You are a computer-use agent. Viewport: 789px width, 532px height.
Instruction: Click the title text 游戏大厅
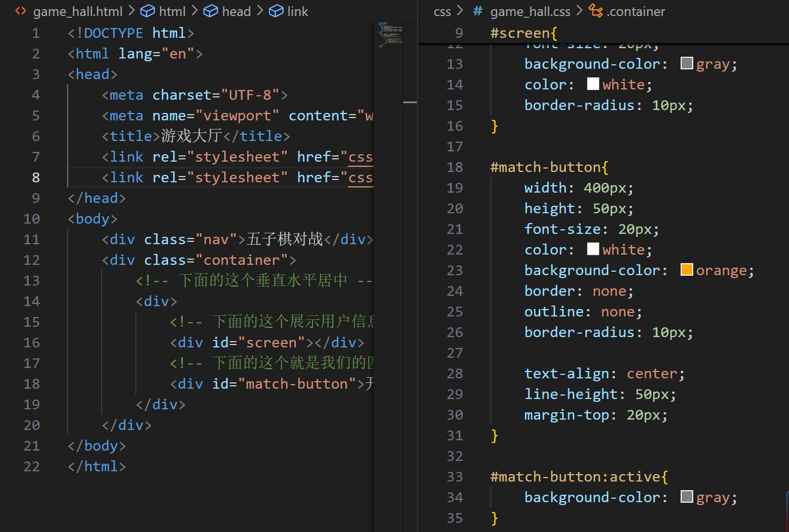(x=191, y=136)
